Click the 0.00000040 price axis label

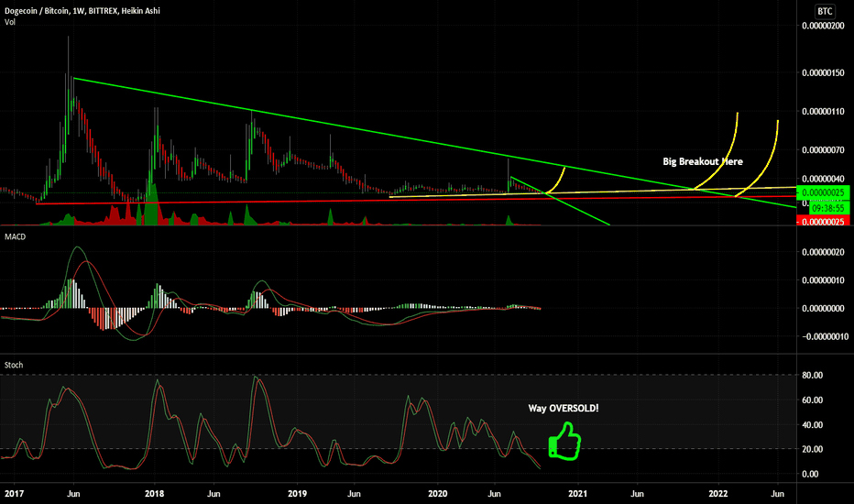click(x=823, y=179)
